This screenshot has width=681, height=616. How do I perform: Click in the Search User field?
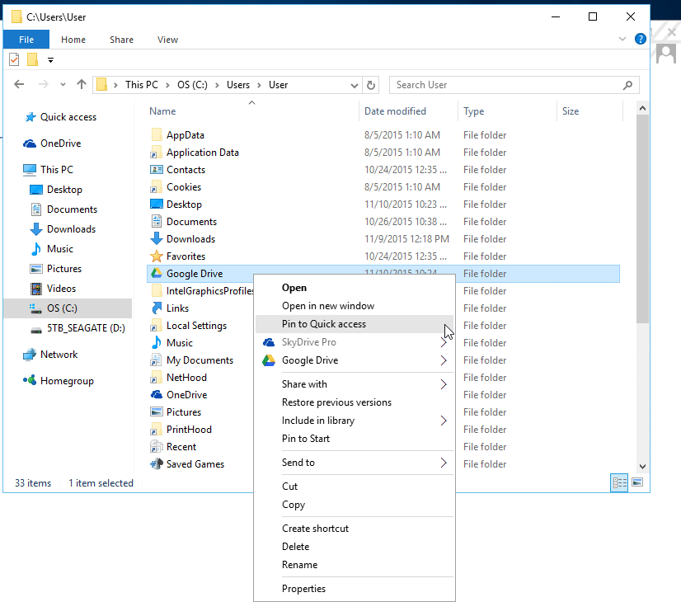pos(503,85)
